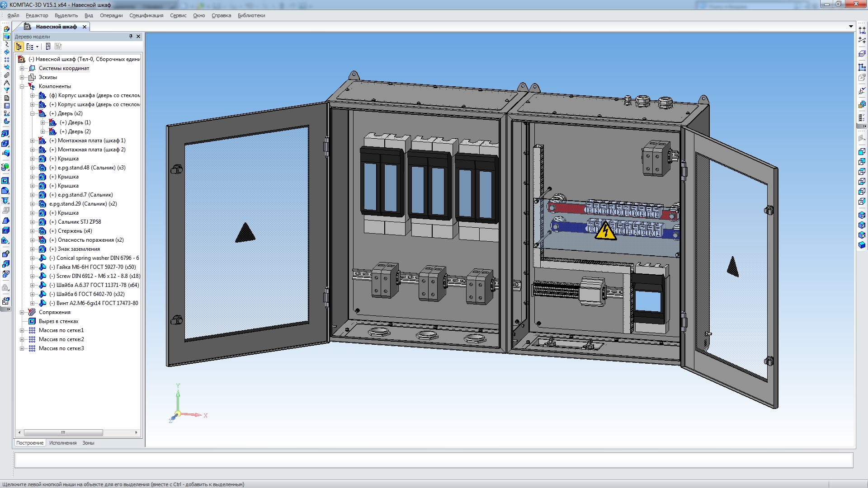The width and height of the screenshot is (868, 488).
Task: Select the Построение tab
Action: tap(30, 443)
